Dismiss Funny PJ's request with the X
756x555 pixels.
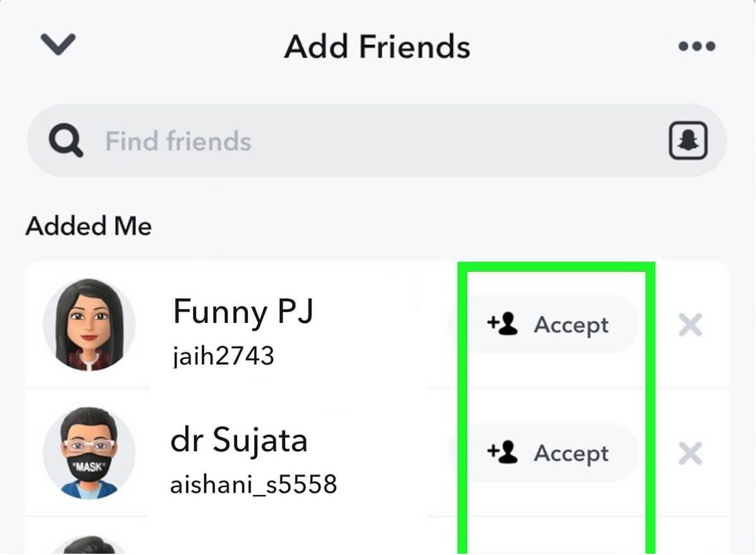(x=690, y=325)
